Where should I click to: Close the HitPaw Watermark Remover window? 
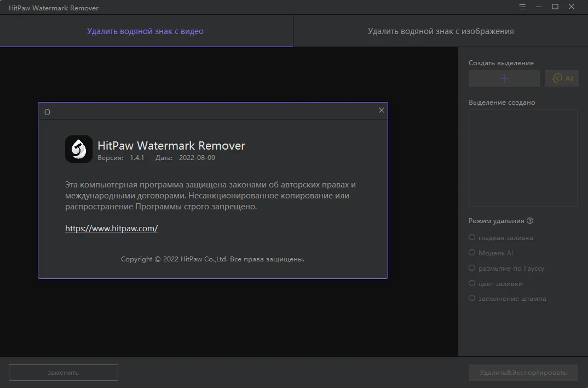point(572,7)
